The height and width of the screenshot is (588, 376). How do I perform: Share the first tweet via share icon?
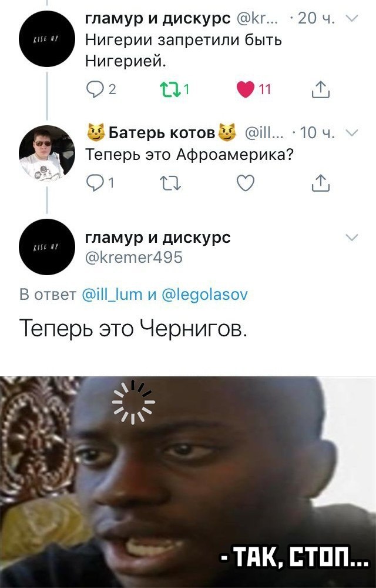321,89
